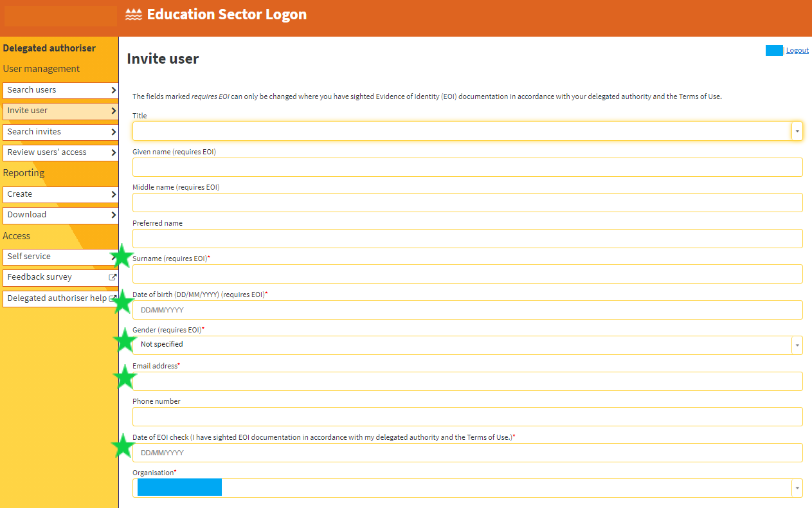Click the chevron arrow beside Search invites
The width and height of the screenshot is (812, 508).
114,132
